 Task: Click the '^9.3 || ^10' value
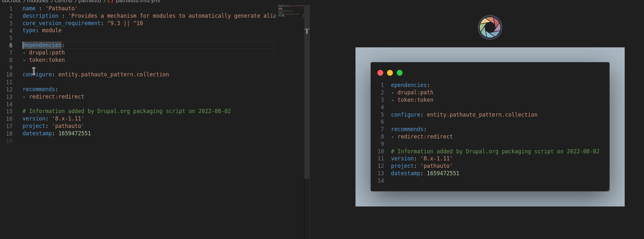coord(125,23)
